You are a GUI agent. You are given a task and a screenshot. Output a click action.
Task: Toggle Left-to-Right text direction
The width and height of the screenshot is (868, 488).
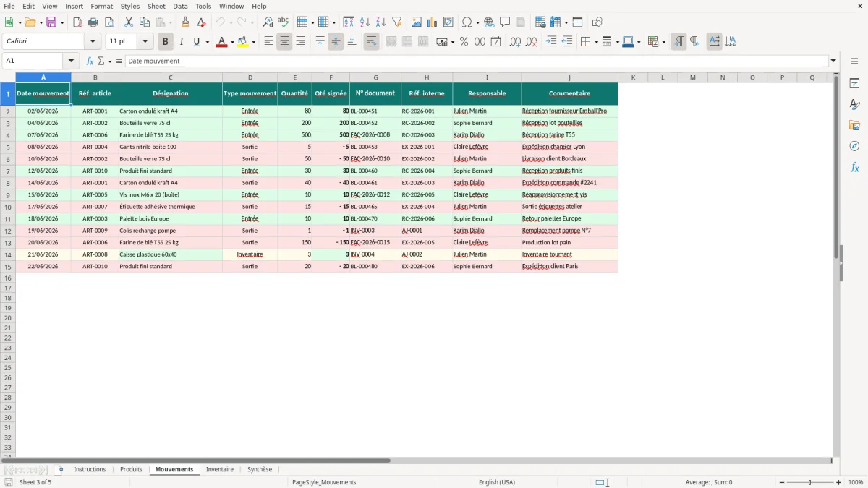[678, 42]
